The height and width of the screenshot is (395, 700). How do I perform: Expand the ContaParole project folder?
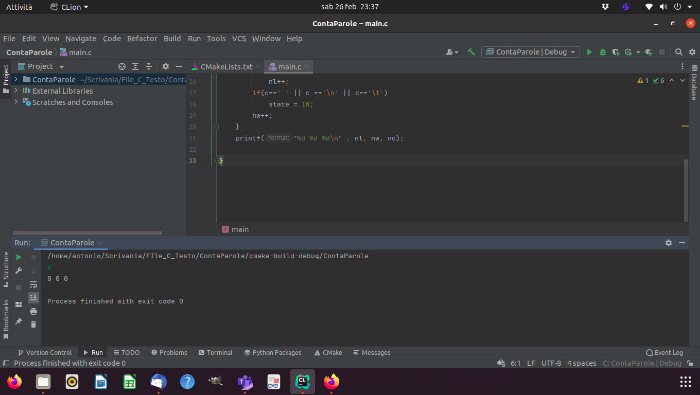click(x=16, y=79)
